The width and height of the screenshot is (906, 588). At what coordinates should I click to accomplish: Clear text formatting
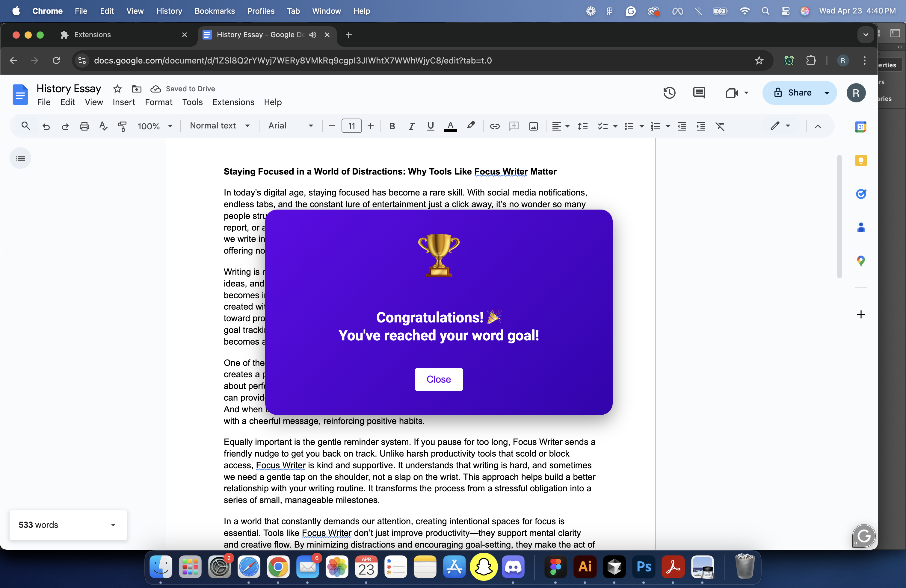tap(720, 126)
